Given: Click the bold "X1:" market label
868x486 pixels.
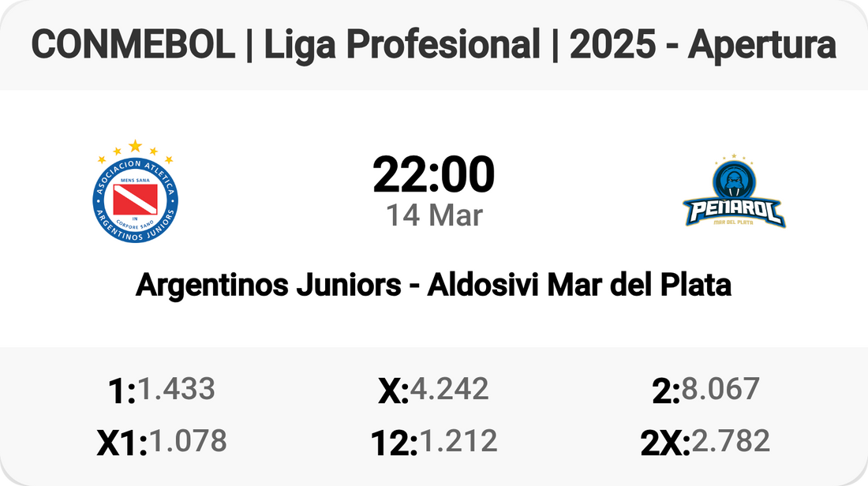Looking at the screenshot, I should [x=122, y=443].
